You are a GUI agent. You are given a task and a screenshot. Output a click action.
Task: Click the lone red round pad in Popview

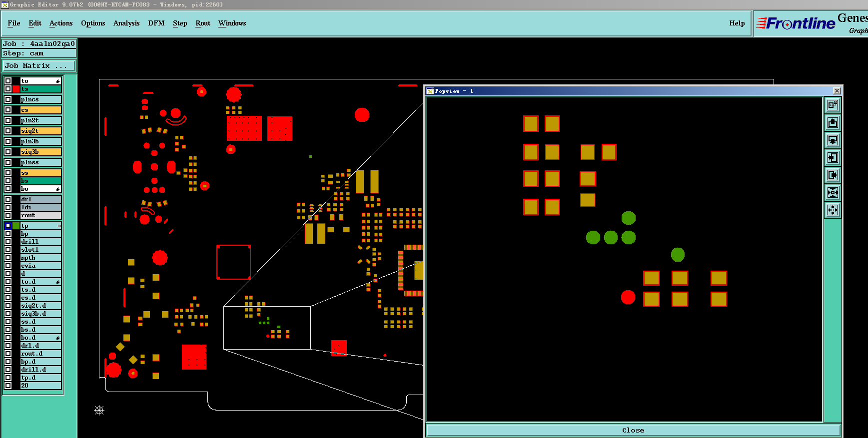(628, 297)
